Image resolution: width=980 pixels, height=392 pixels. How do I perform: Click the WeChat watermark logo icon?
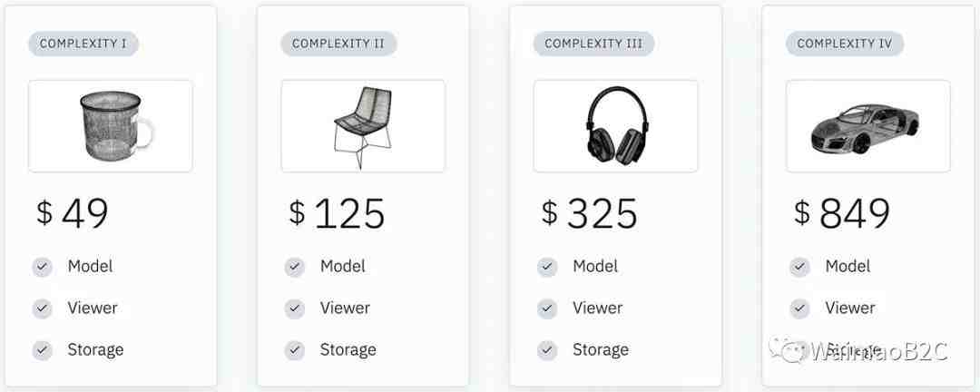[x=788, y=349]
